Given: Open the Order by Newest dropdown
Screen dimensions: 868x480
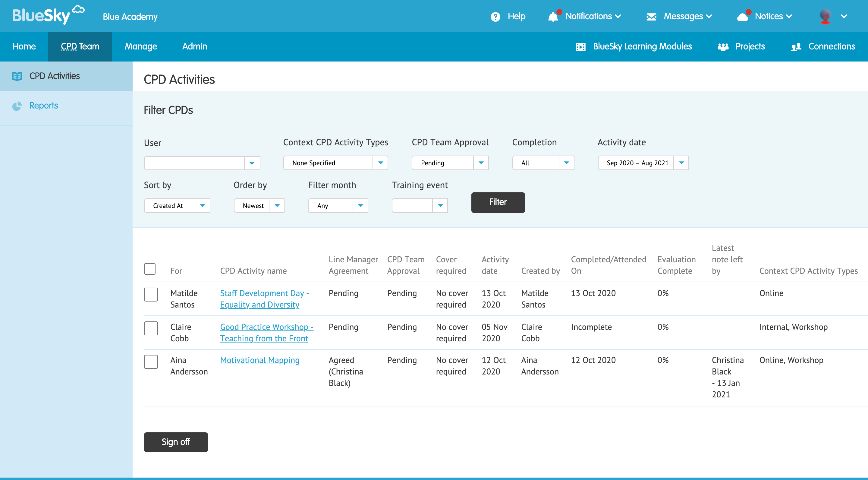Looking at the screenshot, I should pyautogui.click(x=259, y=206).
